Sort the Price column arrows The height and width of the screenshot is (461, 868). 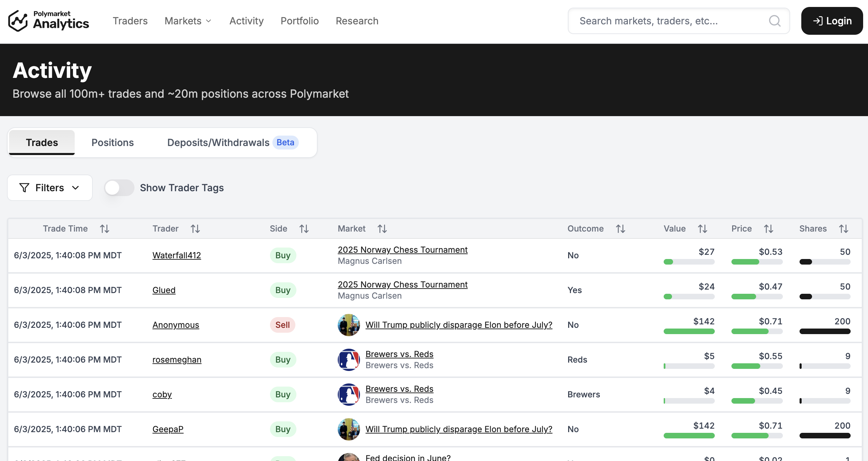(x=769, y=229)
